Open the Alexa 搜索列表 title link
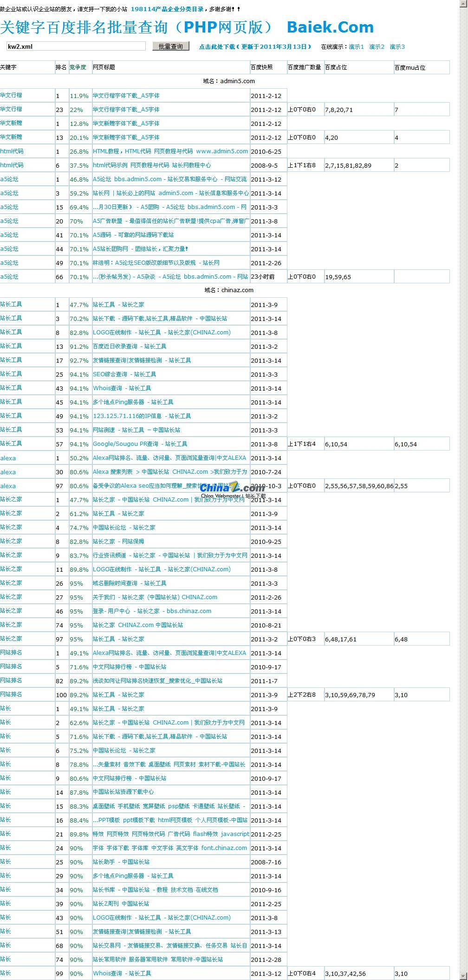 point(170,472)
